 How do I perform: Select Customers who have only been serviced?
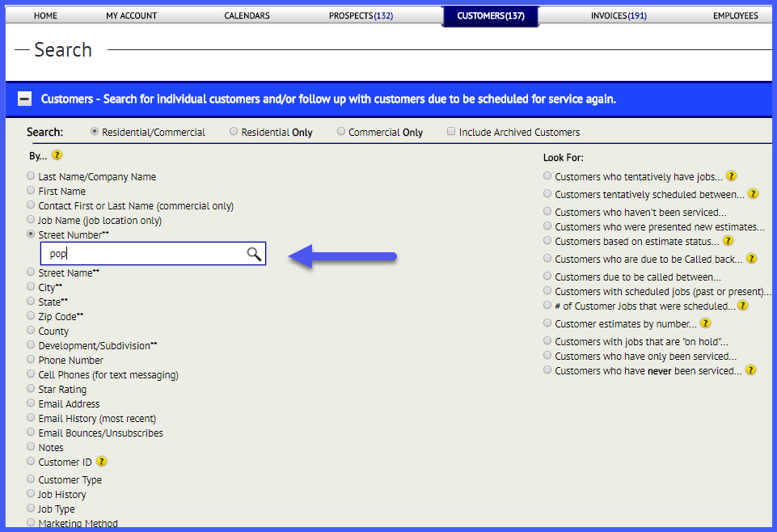(x=547, y=355)
